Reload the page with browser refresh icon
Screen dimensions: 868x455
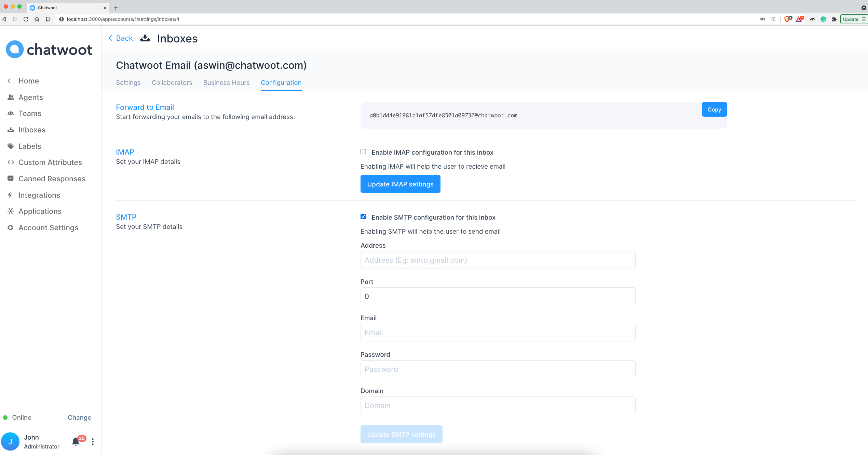pyautogui.click(x=26, y=19)
